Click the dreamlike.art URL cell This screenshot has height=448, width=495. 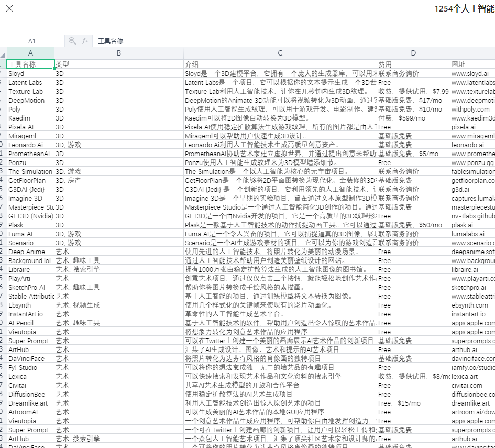(472, 403)
